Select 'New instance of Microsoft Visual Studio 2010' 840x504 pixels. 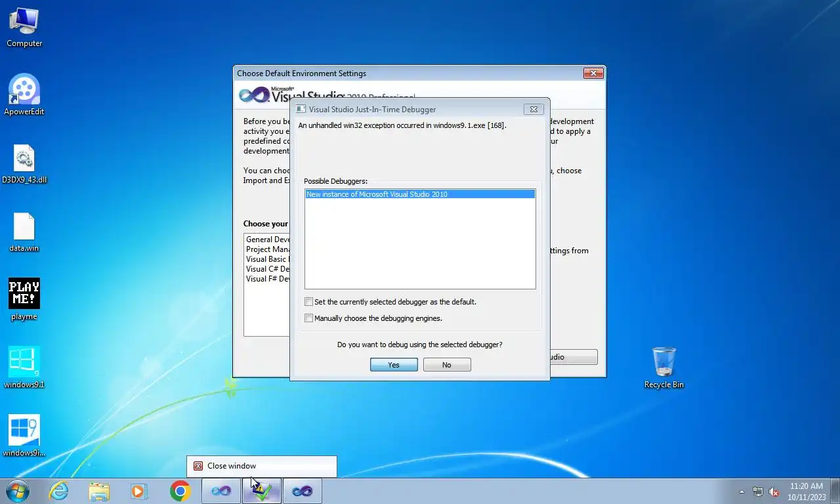pyautogui.click(x=420, y=194)
